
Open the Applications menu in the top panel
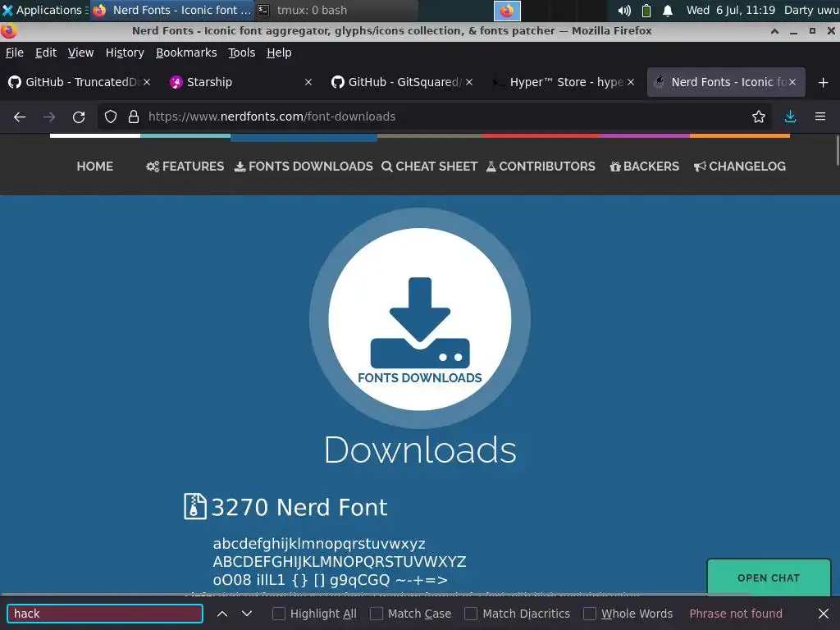click(x=44, y=10)
